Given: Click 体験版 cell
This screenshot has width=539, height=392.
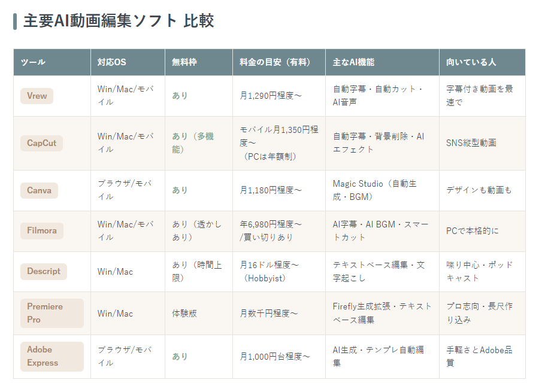Looking at the screenshot, I should (x=199, y=314).
